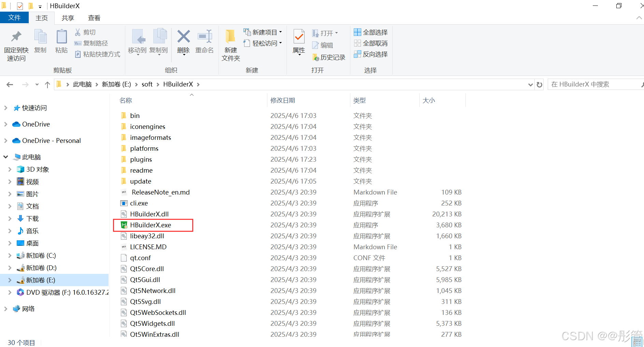The image size is (644, 347).
Task: Select the Cut scissors command
Action: [x=85, y=32]
